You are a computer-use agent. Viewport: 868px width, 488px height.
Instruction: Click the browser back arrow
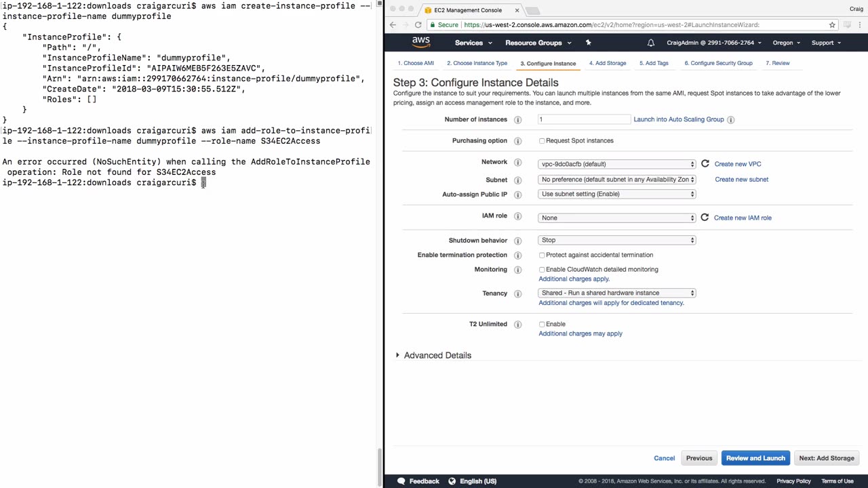(x=393, y=25)
